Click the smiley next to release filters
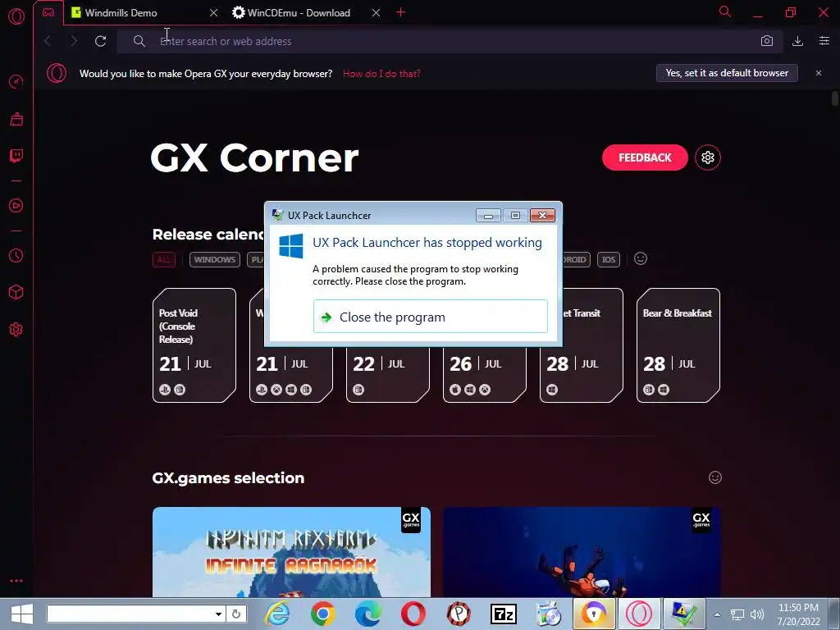This screenshot has width=840, height=630. 641,258
